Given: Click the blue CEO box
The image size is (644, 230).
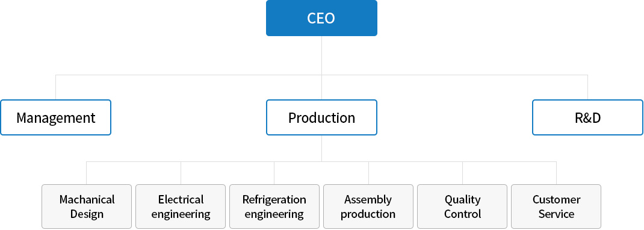Looking at the screenshot, I should pyautogui.click(x=321, y=18).
